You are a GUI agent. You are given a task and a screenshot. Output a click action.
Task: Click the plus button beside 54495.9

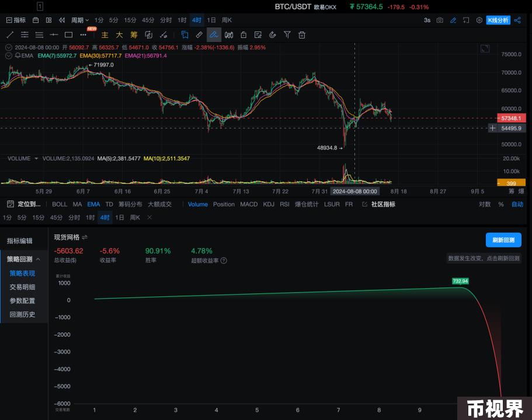click(493, 128)
